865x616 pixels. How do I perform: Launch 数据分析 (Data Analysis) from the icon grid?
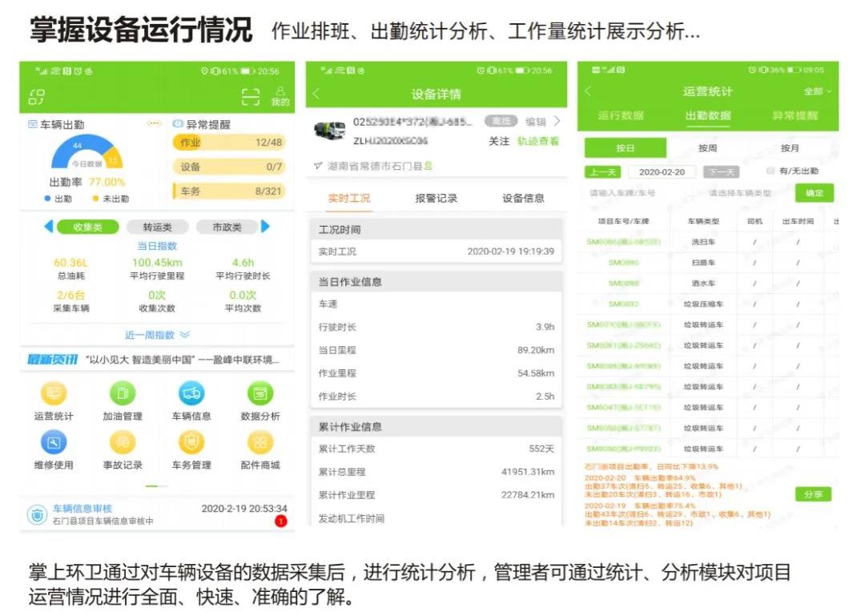259,394
